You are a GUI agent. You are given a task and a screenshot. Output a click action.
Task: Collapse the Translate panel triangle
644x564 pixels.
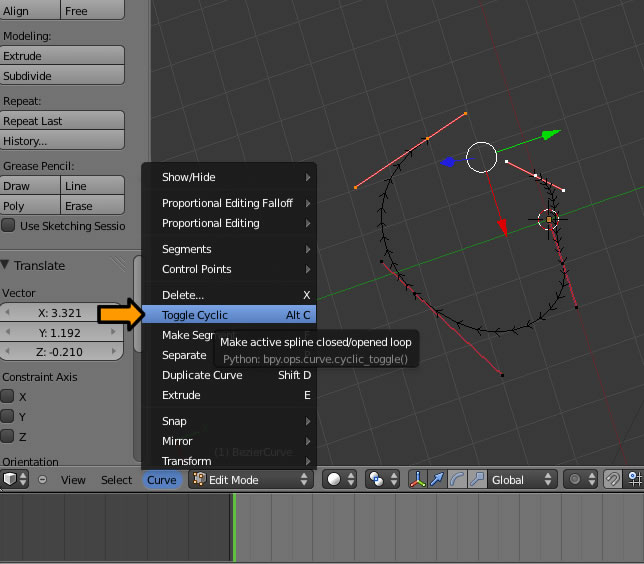click(x=6, y=265)
